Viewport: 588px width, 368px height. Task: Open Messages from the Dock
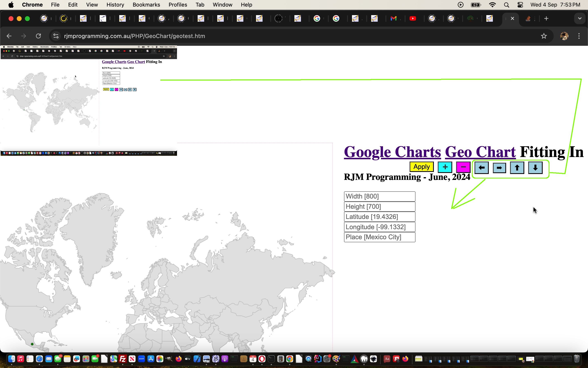(58, 359)
